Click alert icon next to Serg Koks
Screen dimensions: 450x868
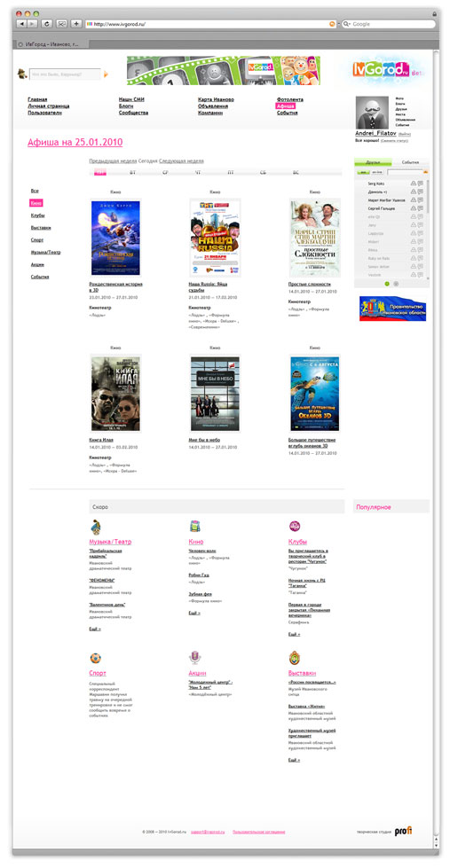(413, 184)
